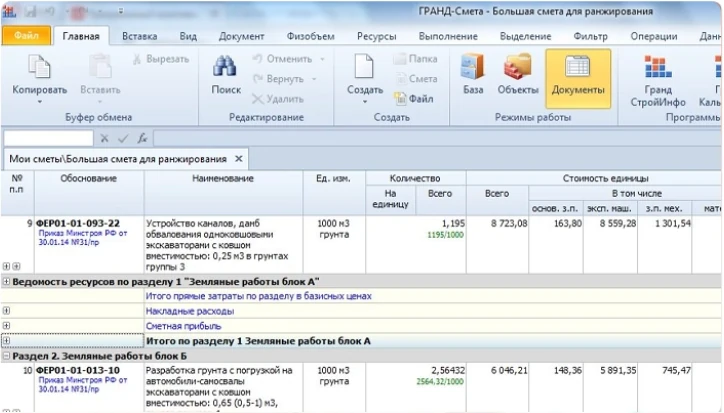This screenshot has height=413, width=724.
Task: Click the Копировать (Copy) icon
Action: [39, 67]
